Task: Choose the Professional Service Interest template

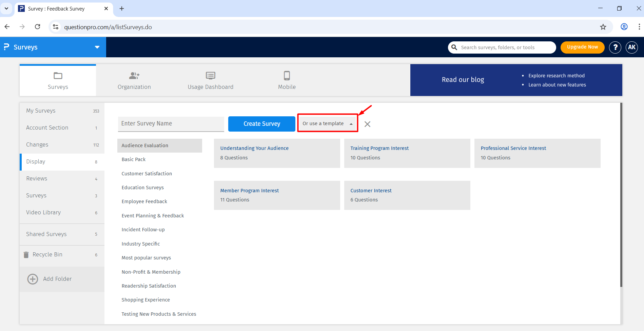Action: (538, 153)
